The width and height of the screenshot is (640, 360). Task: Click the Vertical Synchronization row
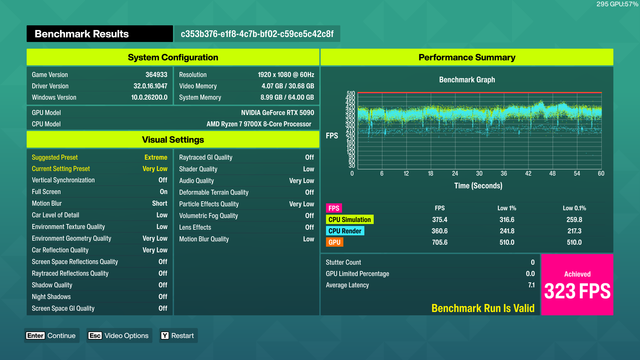[100, 180]
